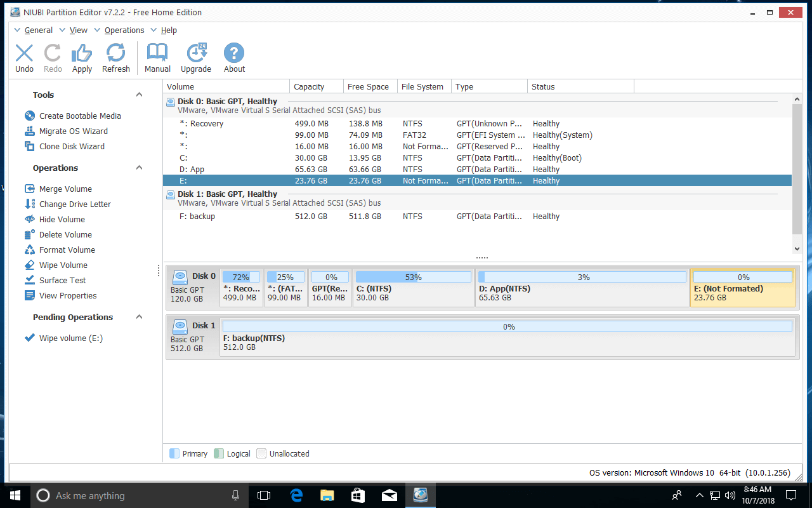The image size is (812, 508).
Task: Click the Change Drive Letter icon
Action: (29, 204)
